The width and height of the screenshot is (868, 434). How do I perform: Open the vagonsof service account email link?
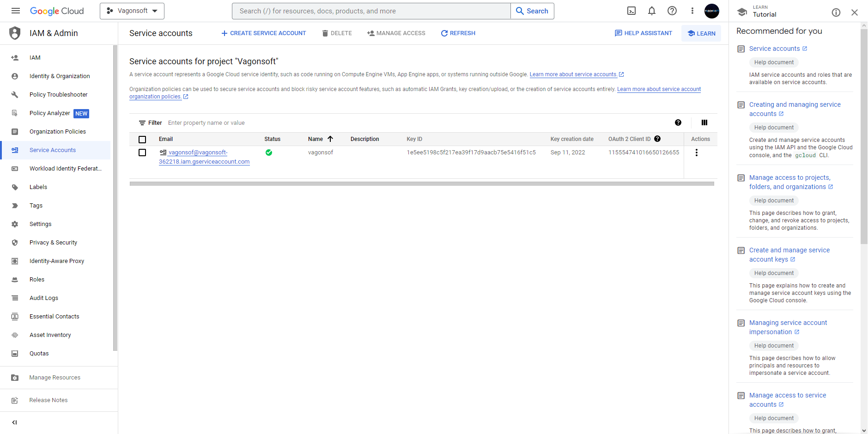coord(204,157)
